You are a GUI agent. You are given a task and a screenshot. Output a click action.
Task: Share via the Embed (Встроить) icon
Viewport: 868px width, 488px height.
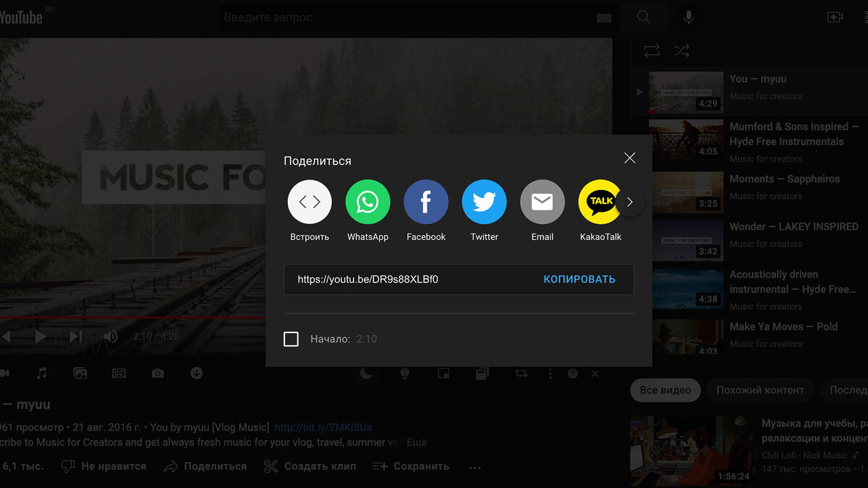[x=310, y=202]
